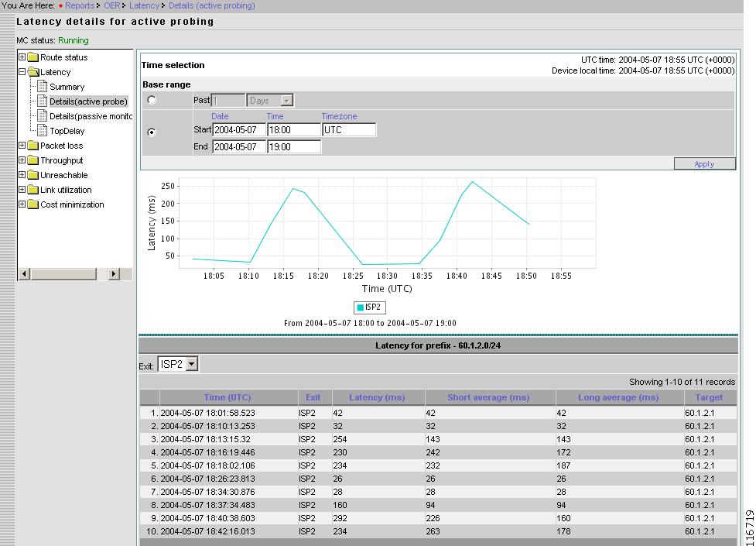Click the Link utilization folder icon
The height and width of the screenshot is (546, 756).
[x=32, y=190]
